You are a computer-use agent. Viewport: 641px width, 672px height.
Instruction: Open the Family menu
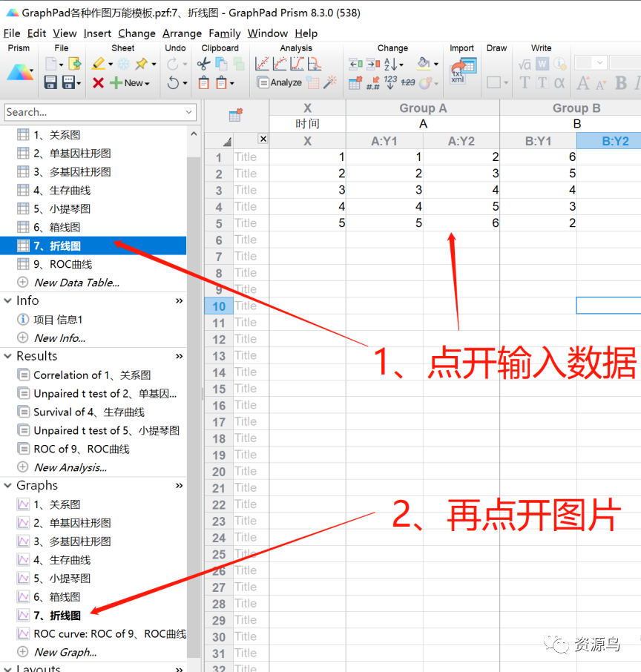[x=225, y=33]
